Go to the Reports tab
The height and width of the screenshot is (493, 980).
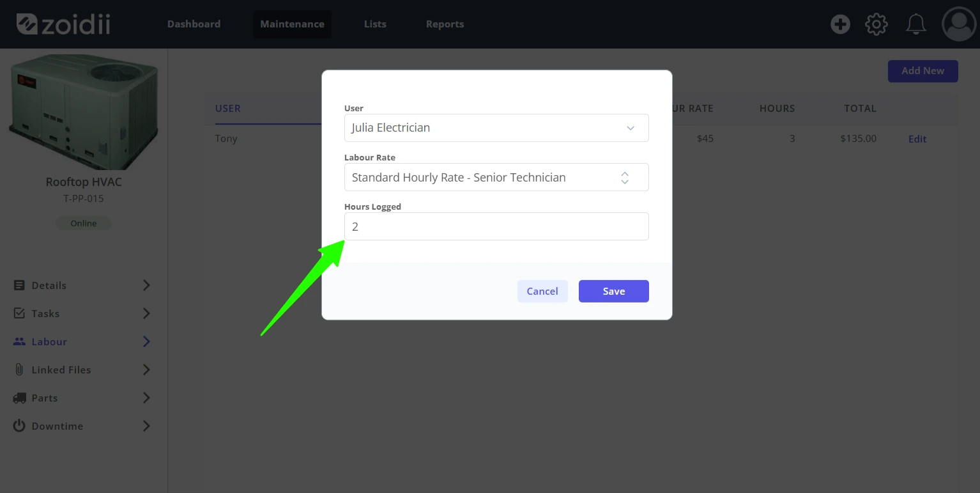pyautogui.click(x=445, y=24)
